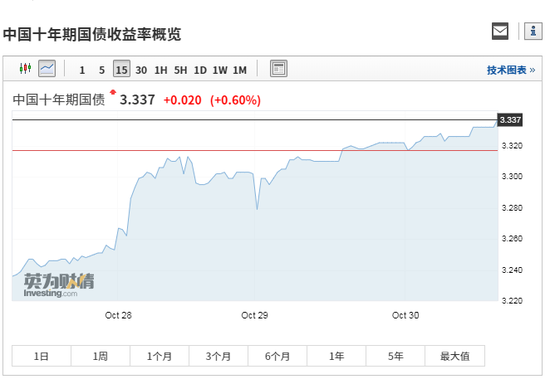Viewport: 550px width, 384px height.
Task: Select the 1日 time range tab
Action: (x=41, y=356)
